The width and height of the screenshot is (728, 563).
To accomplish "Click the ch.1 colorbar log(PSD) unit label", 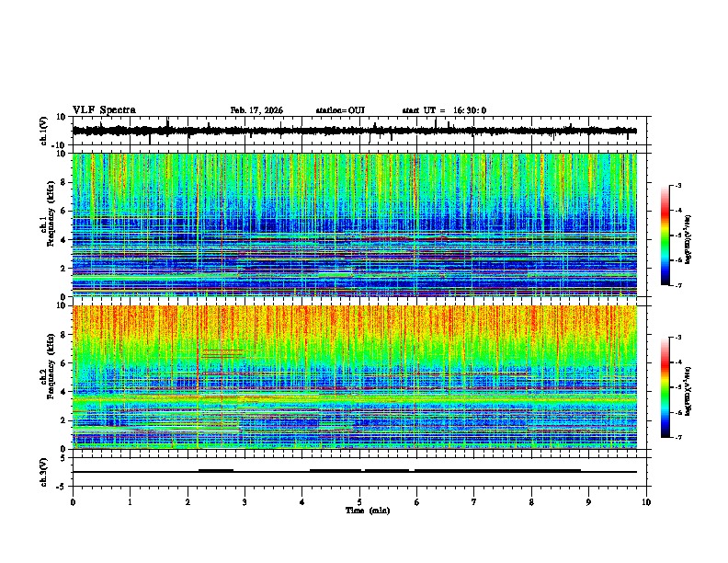I will coord(688,240).
